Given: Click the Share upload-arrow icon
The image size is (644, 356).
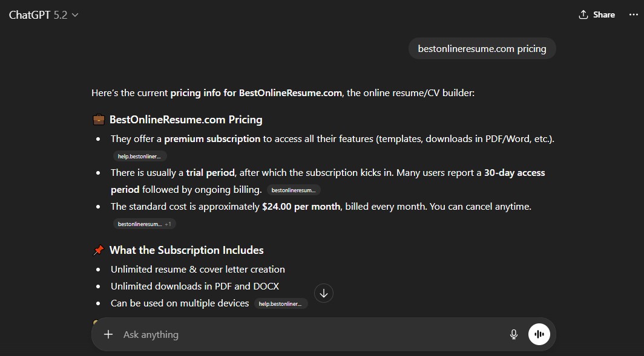Looking at the screenshot, I should click(583, 14).
